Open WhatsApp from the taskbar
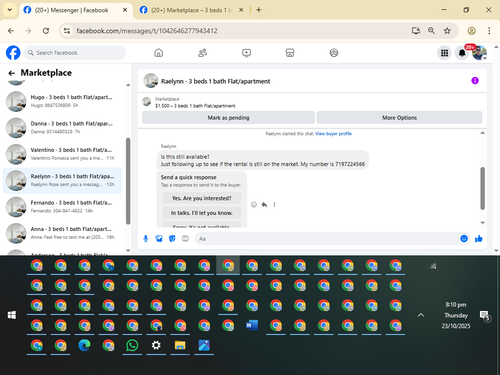The height and width of the screenshot is (375, 500). coord(132,345)
